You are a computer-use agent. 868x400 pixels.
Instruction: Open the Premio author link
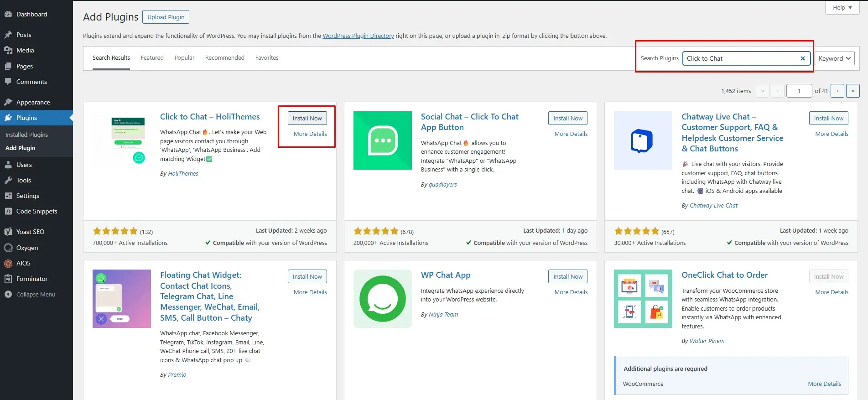pos(177,374)
